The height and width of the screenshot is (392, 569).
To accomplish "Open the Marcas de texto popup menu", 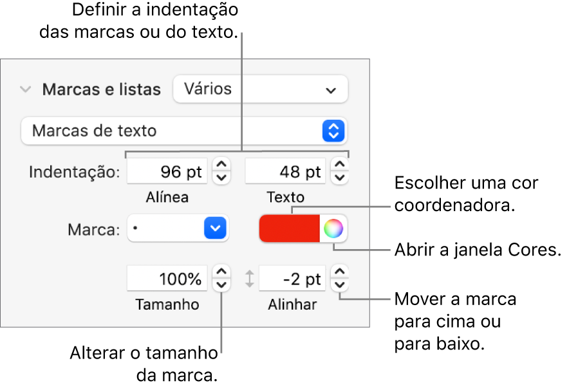I will pos(183,131).
